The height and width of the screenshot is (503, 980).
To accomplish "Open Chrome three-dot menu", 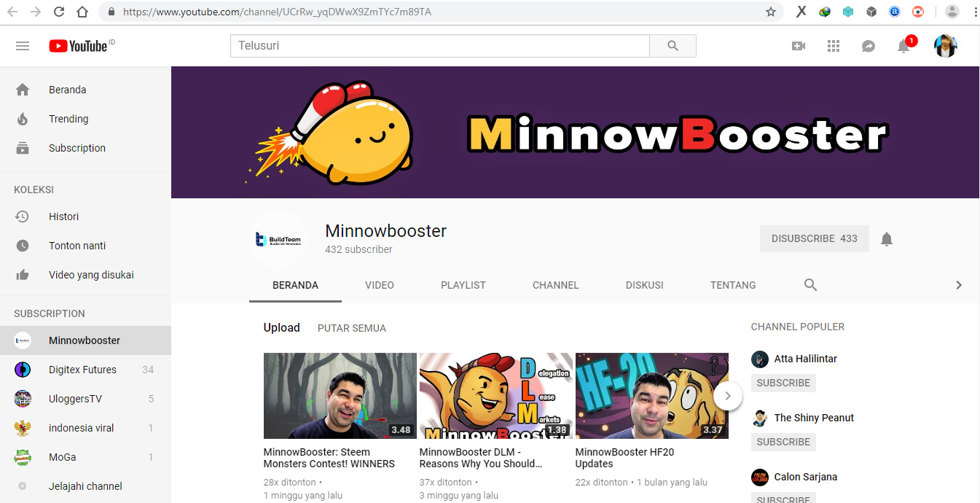I will pyautogui.click(x=975, y=12).
